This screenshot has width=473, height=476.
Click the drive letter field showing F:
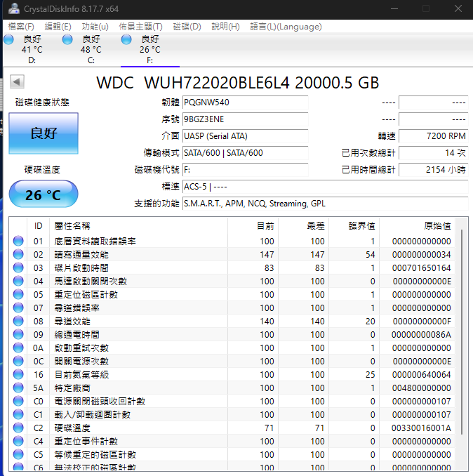pyautogui.click(x=245, y=170)
